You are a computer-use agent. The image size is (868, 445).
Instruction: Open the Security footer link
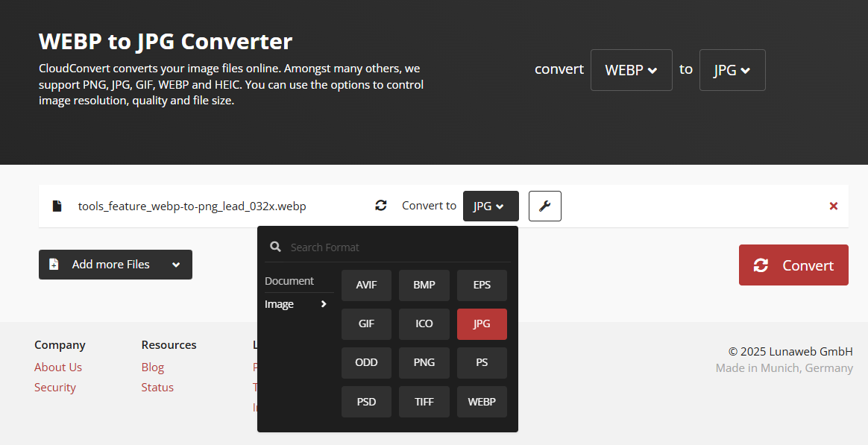click(54, 388)
